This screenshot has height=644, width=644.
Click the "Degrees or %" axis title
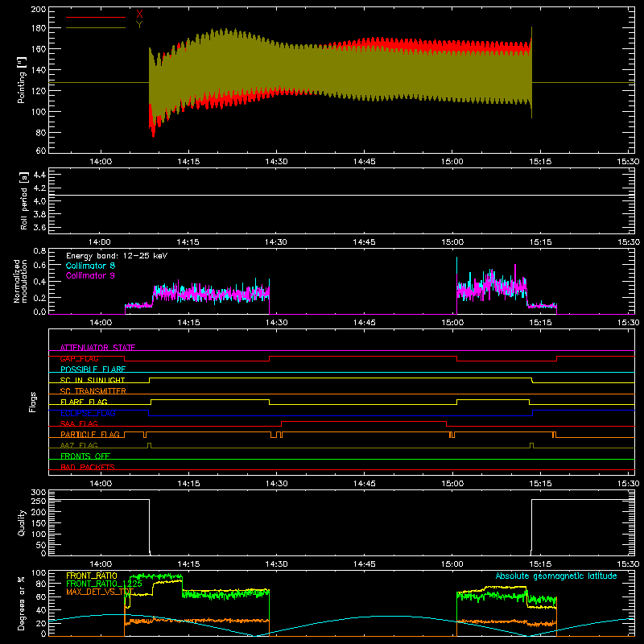pyautogui.click(x=21, y=603)
